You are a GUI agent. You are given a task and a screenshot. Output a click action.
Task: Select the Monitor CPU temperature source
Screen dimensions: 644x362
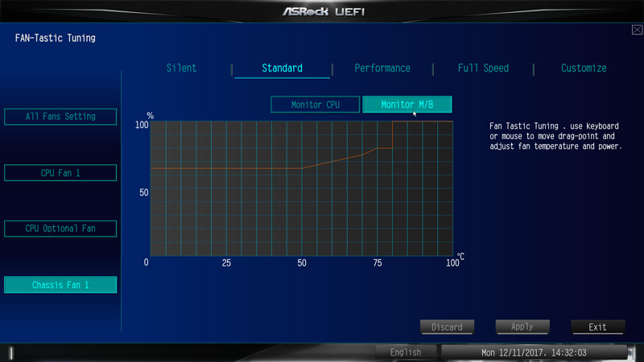(316, 105)
